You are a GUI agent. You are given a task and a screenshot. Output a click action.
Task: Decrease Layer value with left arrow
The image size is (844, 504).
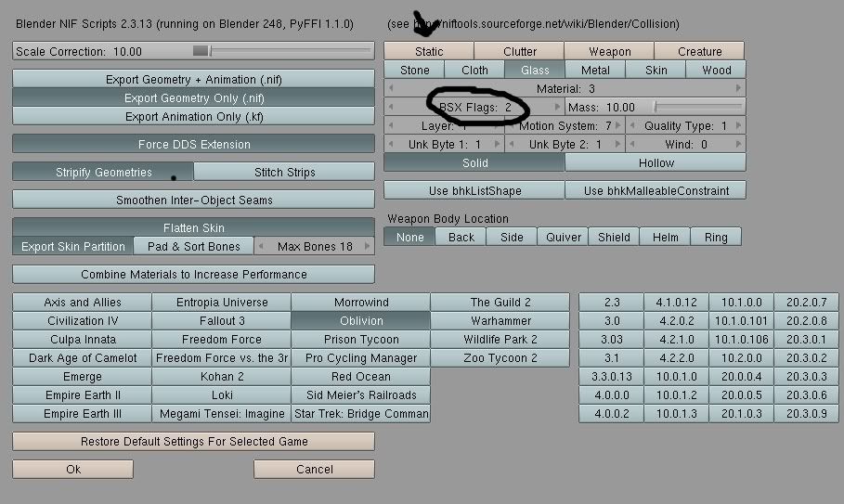(391, 126)
